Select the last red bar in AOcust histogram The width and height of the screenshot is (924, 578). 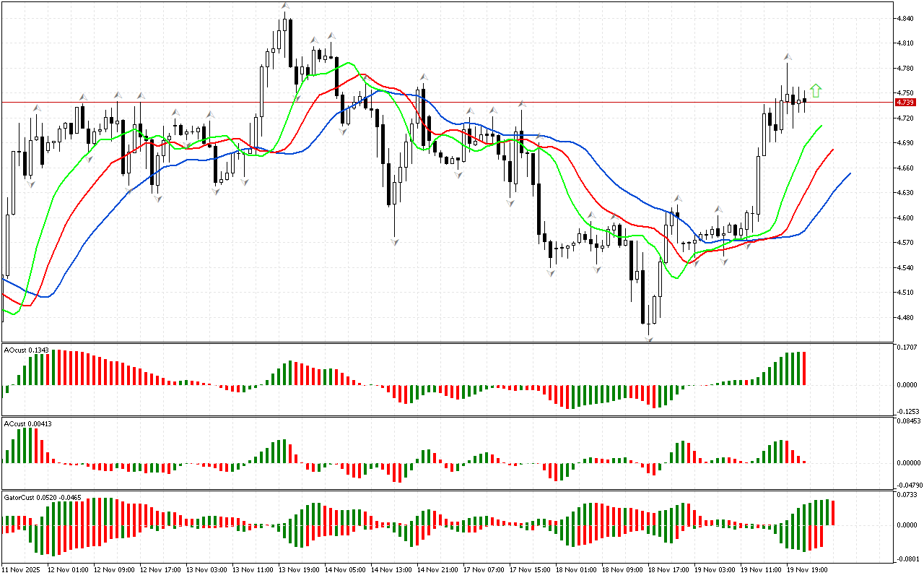tap(803, 368)
